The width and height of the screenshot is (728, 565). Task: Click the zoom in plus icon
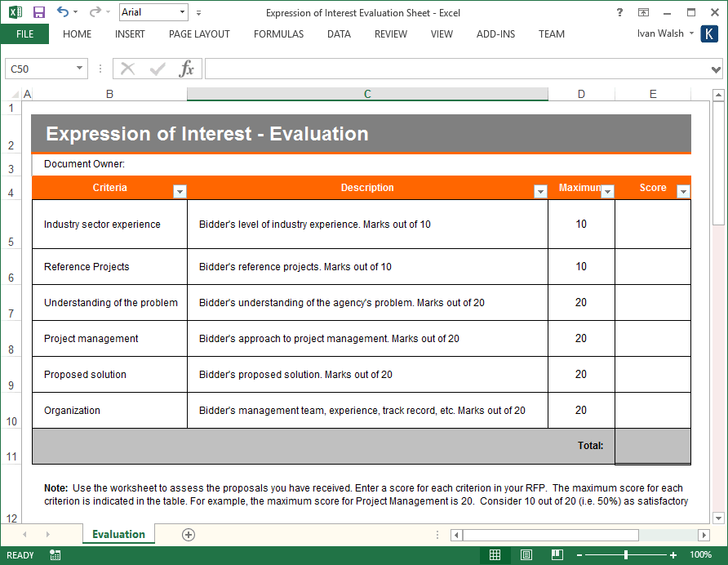[x=673, y=555]
